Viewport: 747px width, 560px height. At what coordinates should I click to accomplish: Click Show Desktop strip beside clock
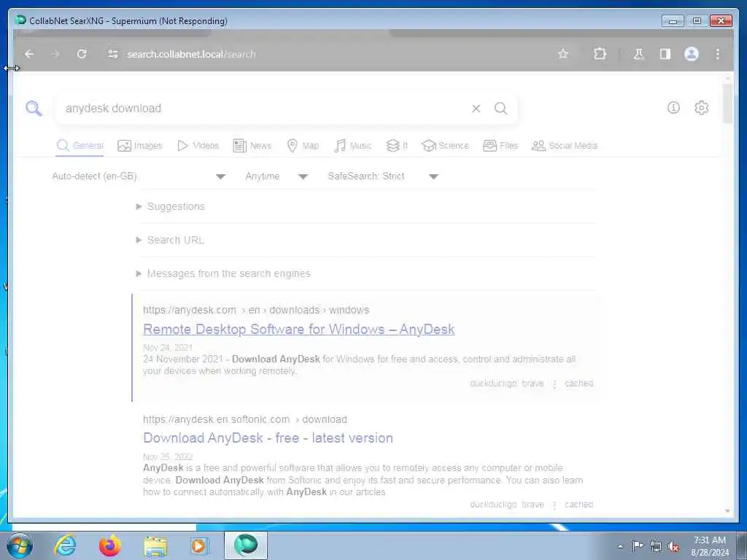pos(742,545)
